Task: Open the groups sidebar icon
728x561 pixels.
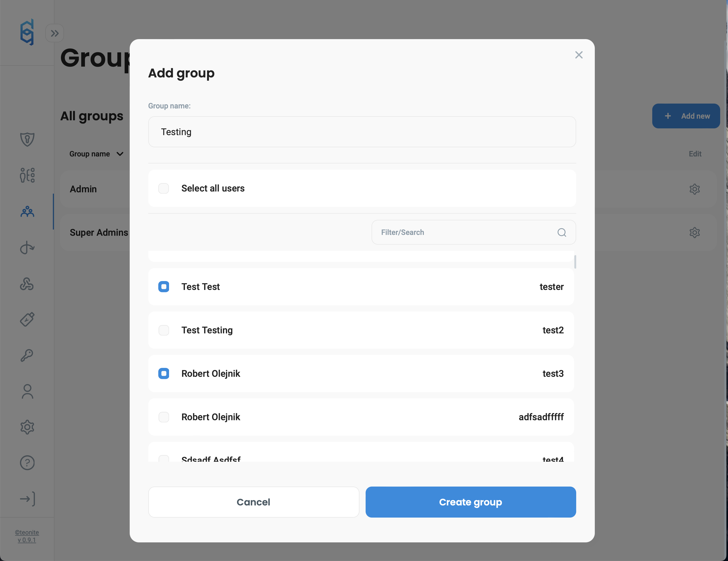Action: 27,211
